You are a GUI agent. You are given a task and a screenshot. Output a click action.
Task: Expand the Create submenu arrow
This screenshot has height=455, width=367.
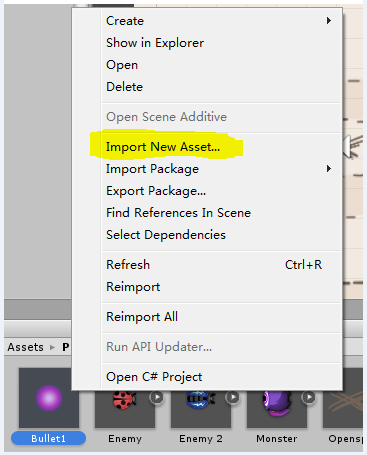coord(329,21)
